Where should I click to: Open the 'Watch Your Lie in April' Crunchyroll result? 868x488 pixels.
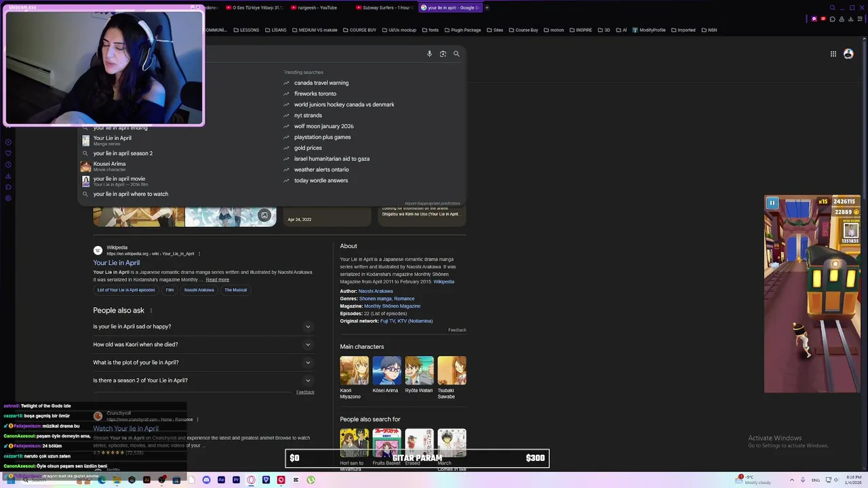(126, 428)
